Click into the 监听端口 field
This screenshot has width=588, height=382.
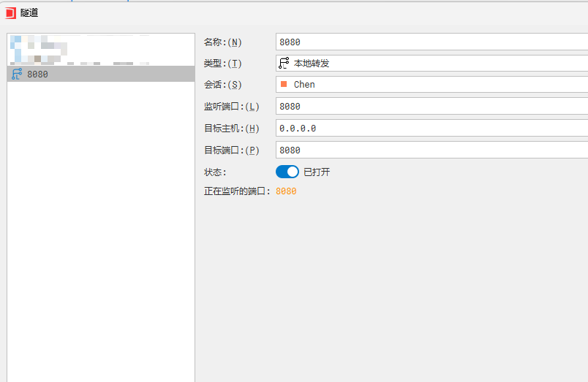431,107
